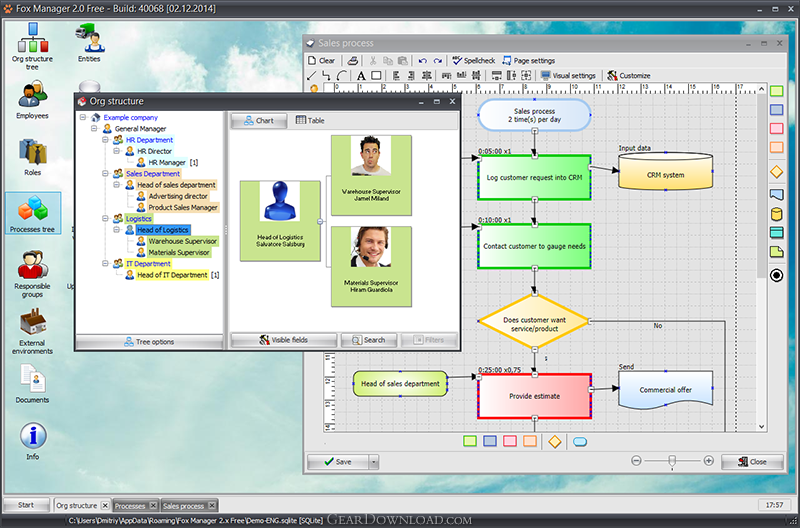Add the rounded blue terminator shape from bottom palette
Viewport: 800px width, 528px height.
click(580, 442)
